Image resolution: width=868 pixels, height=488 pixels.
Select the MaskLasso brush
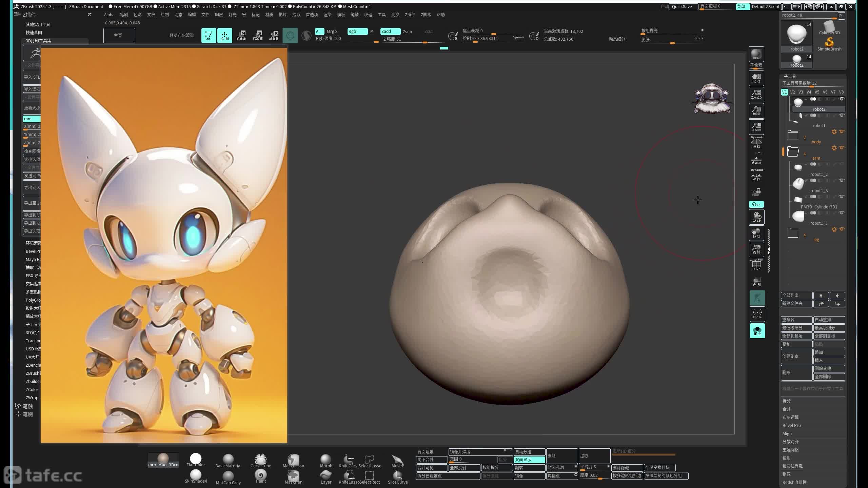293,461
